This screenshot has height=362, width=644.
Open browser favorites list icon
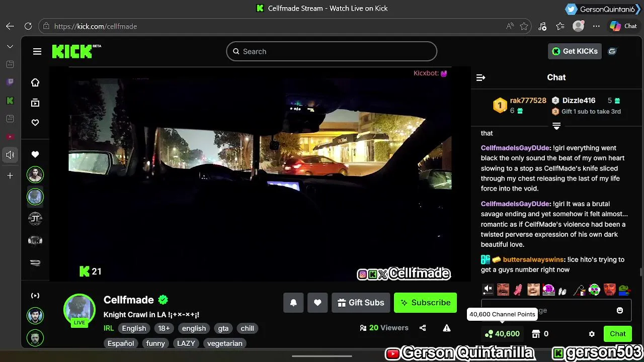[560, 26]
